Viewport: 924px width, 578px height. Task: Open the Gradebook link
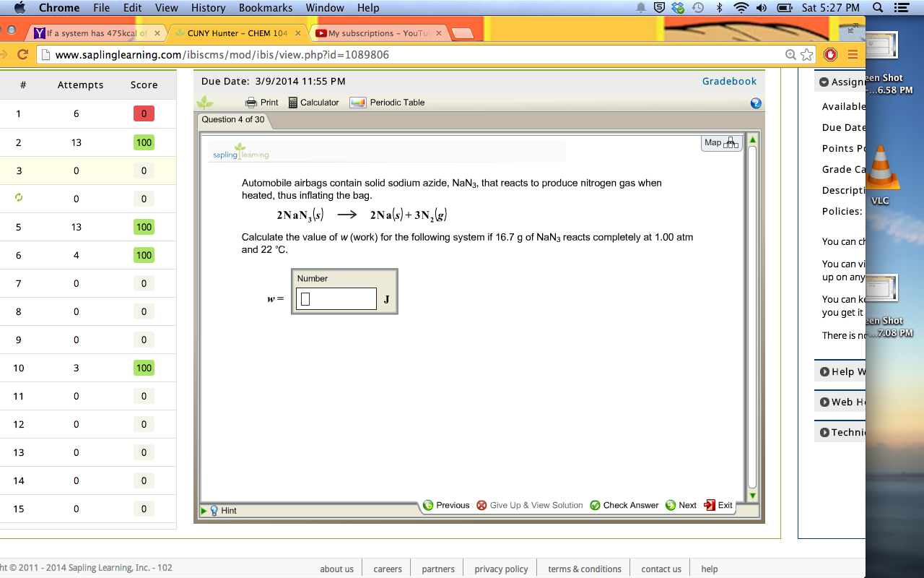pos(729,81)
